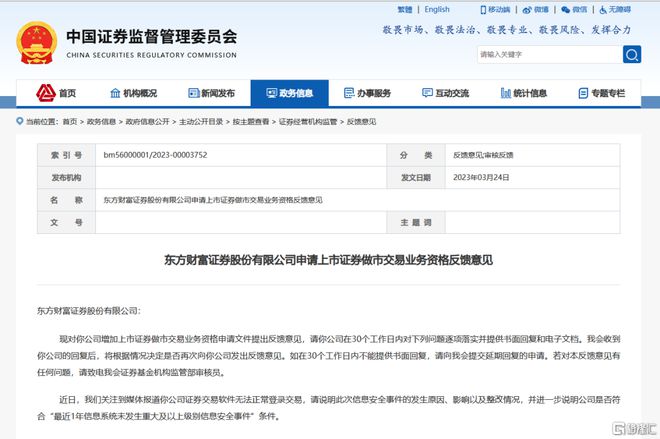Click the chat icon beside 互动交流
The height and width of the screenshot is (439, 660).
427,93
